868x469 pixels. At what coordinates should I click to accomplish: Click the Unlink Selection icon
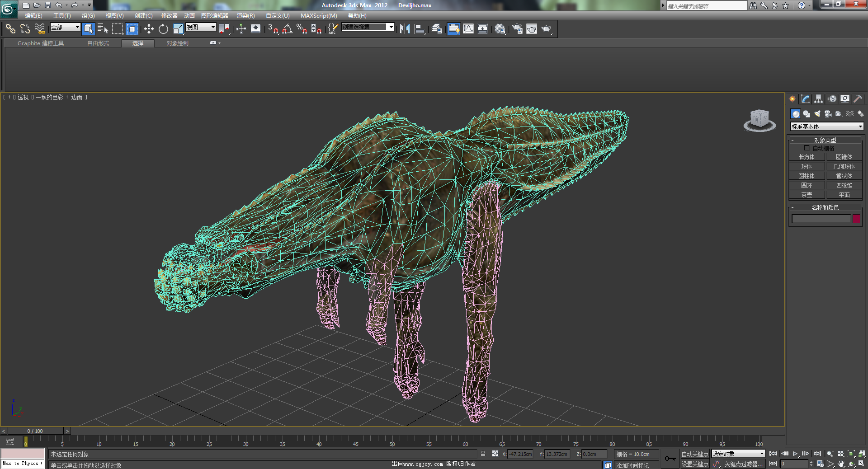coord(25,29)
